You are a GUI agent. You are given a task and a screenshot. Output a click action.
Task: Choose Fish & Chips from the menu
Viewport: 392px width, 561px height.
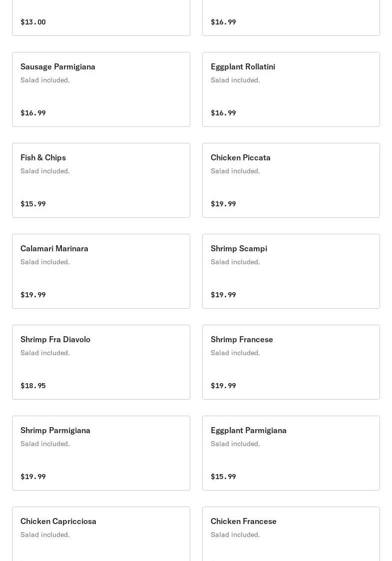43,158
